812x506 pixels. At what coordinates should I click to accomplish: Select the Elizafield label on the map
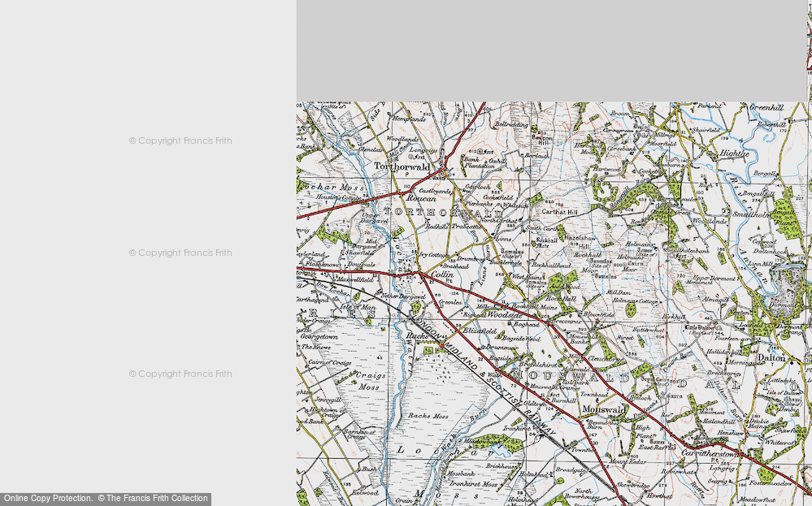tap(479, 331)
